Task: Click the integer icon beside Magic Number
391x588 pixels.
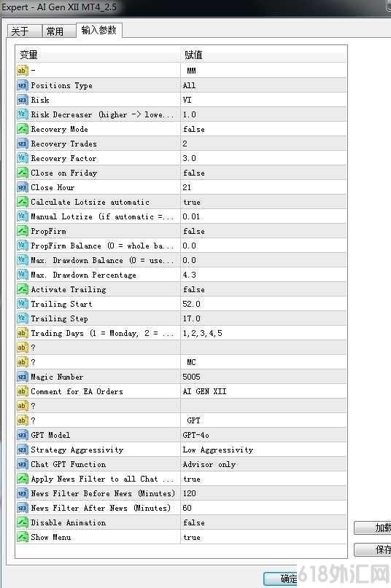Action: [x=22, y=377]
